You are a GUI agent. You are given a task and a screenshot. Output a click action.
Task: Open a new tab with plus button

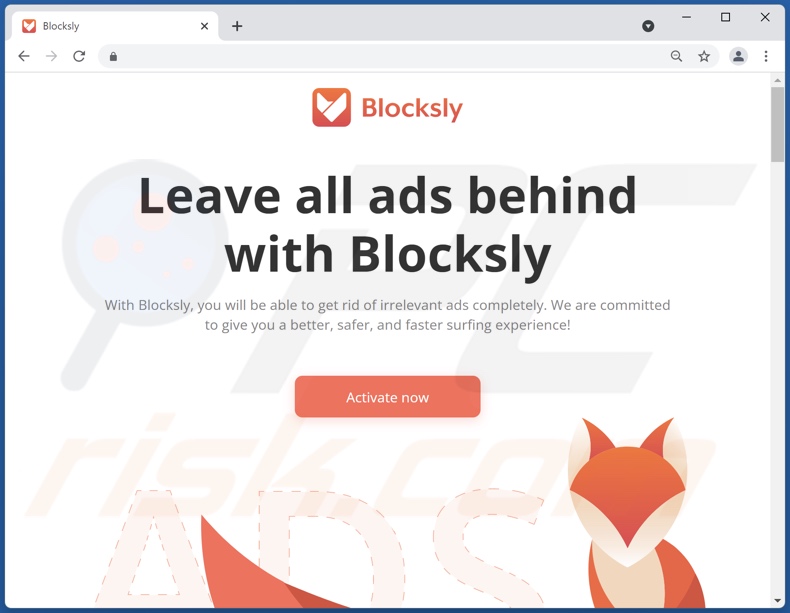point(237,26)
